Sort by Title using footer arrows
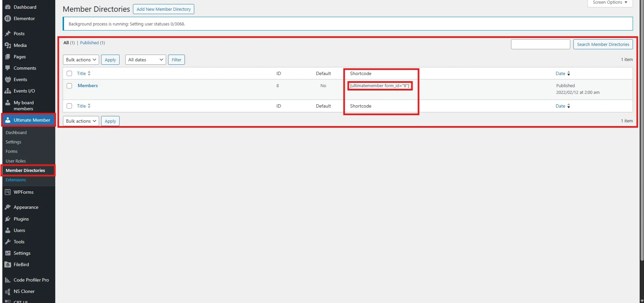This screenshot has width=644, height=303. [89, 106]
